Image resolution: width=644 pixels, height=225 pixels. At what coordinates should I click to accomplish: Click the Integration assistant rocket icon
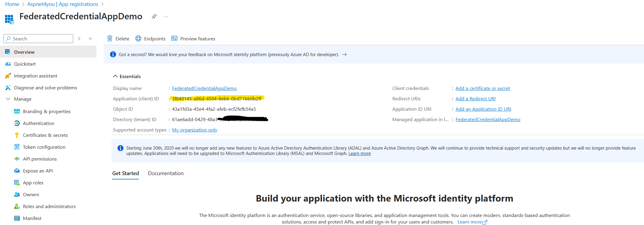tap(8, 76)
